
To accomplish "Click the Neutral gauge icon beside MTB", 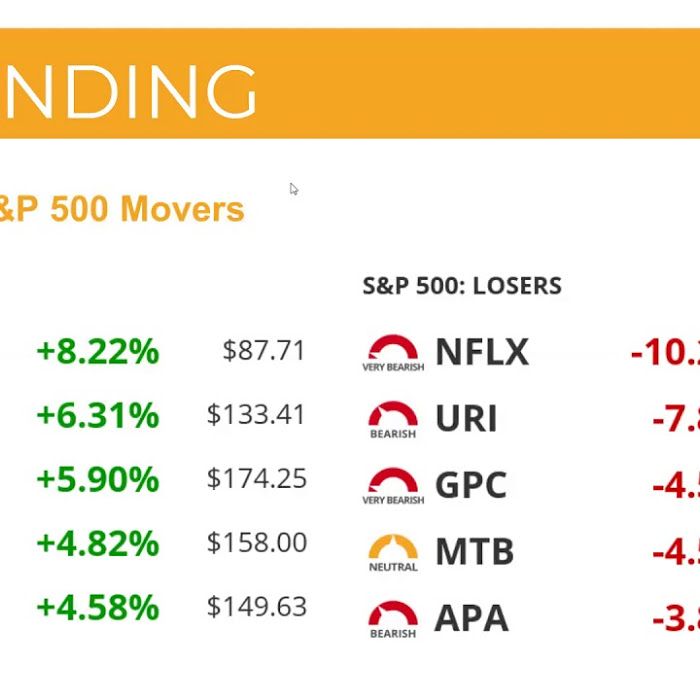I will point(393,550).
